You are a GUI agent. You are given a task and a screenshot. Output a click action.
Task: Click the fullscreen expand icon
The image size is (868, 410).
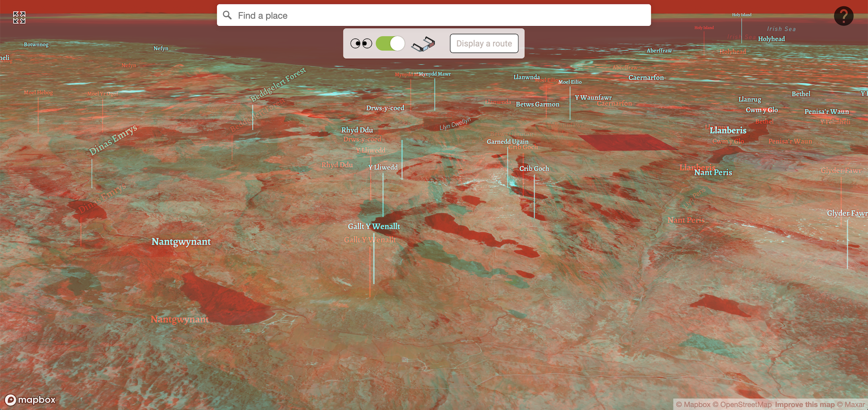pyautogui.click(x=19, y=17)
